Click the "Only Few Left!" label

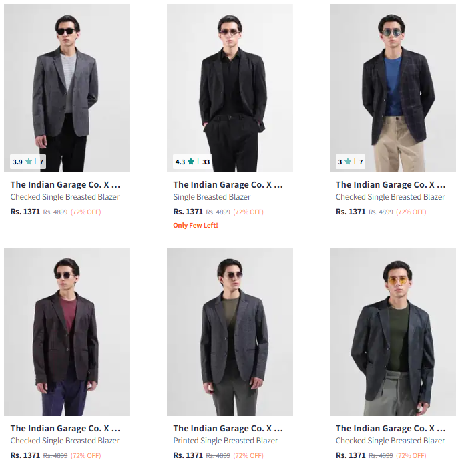(196, 226)
